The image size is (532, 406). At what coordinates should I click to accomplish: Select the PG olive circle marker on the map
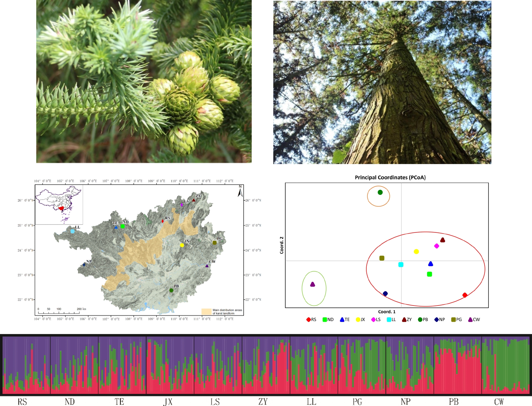point(214,243)
